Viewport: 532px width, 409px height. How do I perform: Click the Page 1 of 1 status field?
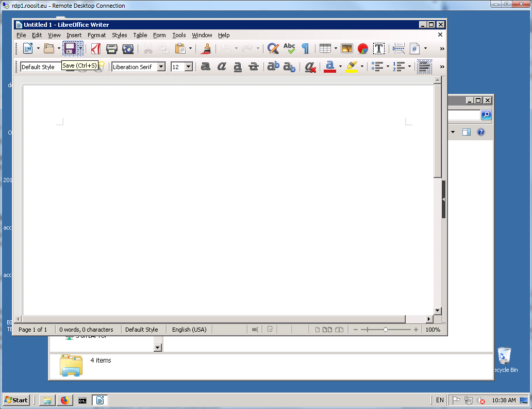33,330
